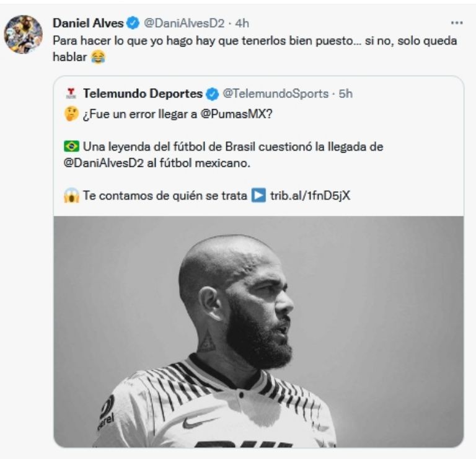Click the screaming face emoji
The height and width of the screenshot is (459, 476).
click(x=71, y=195)
